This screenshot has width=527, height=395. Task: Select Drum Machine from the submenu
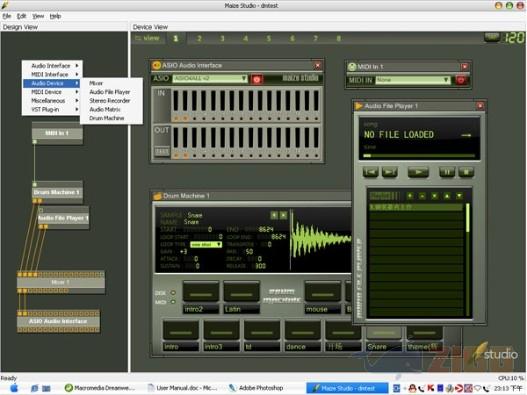click(x=107, y=118)
